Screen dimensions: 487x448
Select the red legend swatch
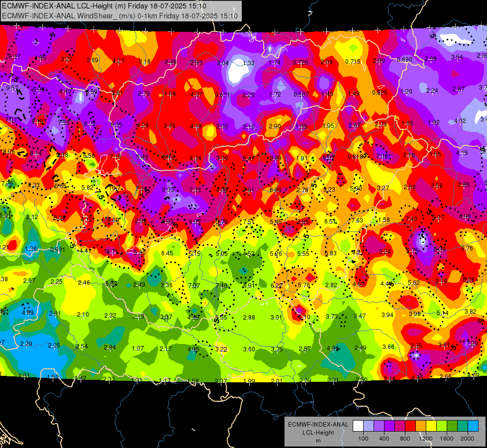[x=410, y=426]
